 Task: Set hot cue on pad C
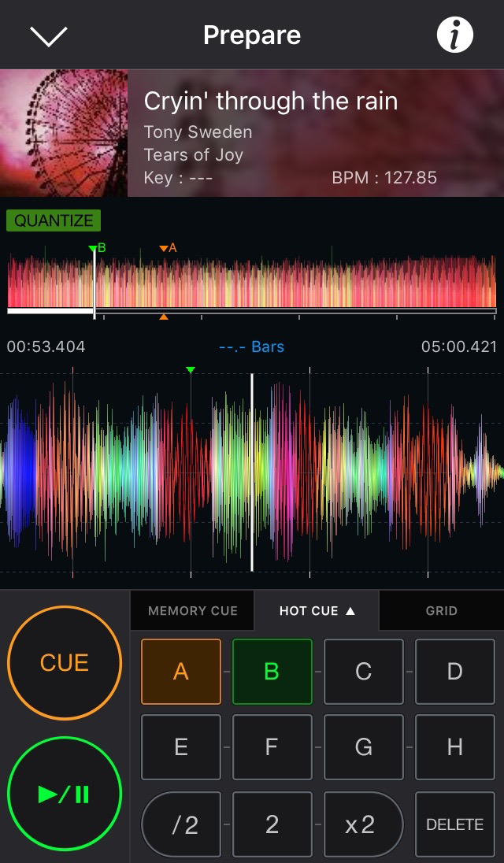(363, 672)
